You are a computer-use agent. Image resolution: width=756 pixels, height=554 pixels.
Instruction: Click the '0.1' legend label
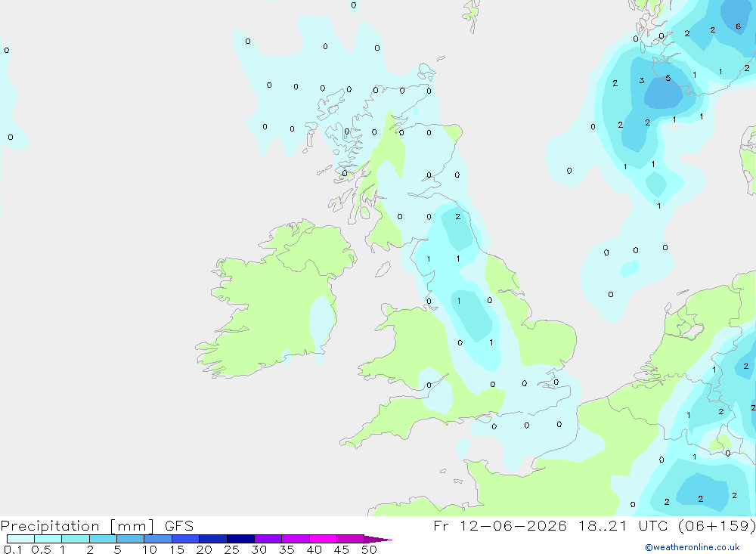click(x=13, y=549)
